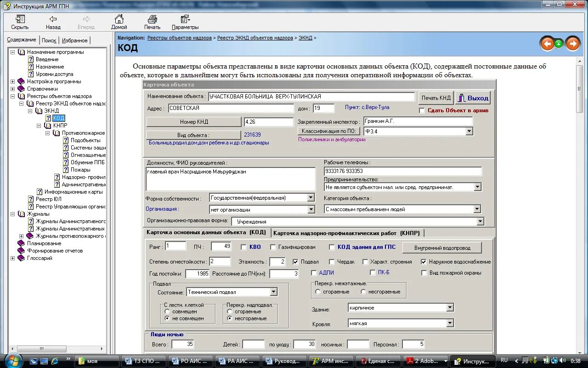Viewport: 588px width, 368px height.
Task: Switch to the Избранное tab
Action: pos(74,40)
